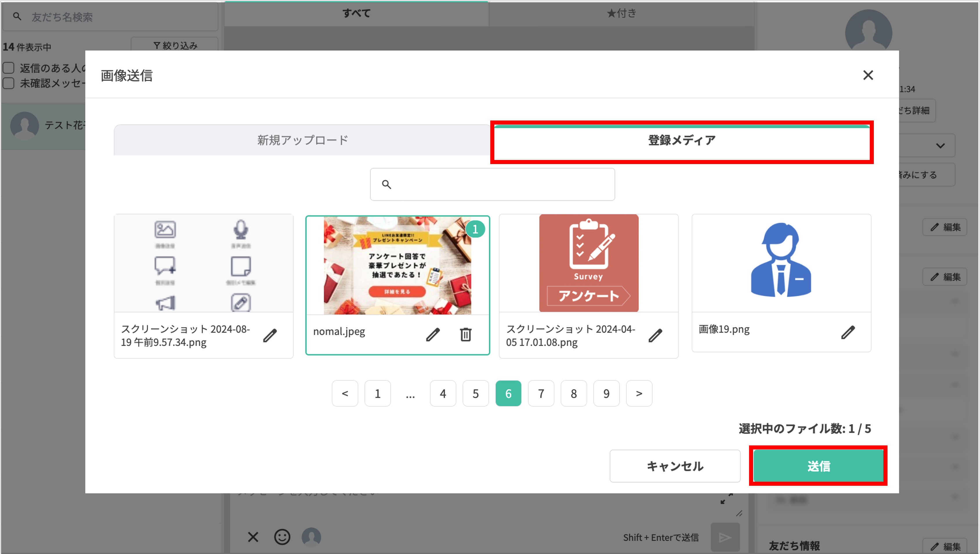Check the 返信のある人 checkbox
The image size is (980, 554).
tap(8, 67)
